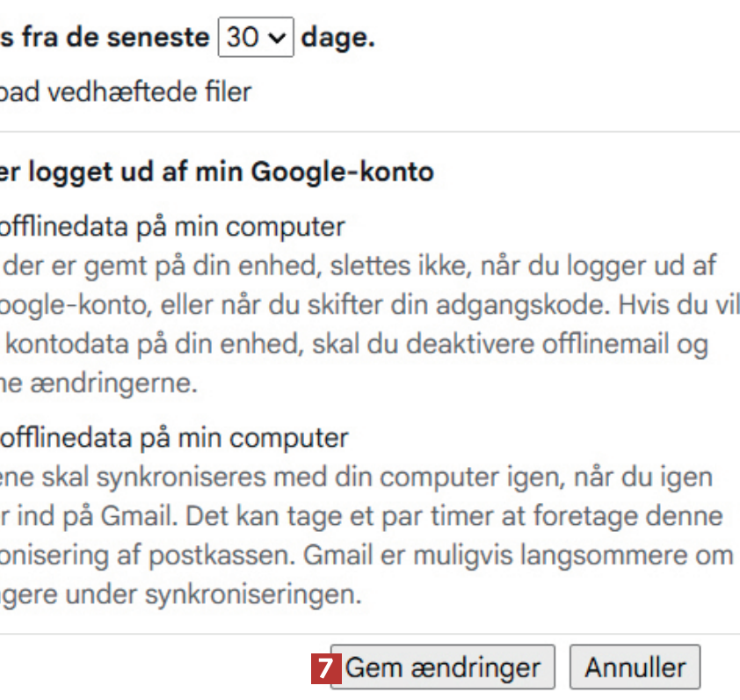Click the divider line above the save buttons
This screenshot has height=700, width=740.
coord(369,633)
